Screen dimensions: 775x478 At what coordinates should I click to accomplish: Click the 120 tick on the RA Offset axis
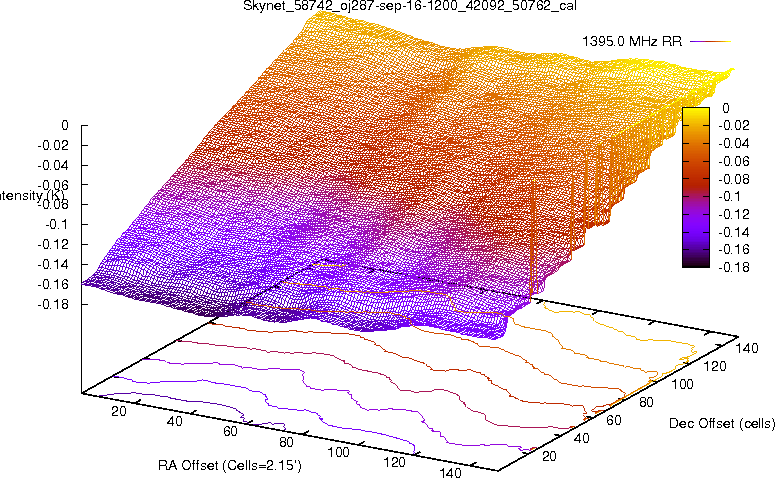(394, 462)
